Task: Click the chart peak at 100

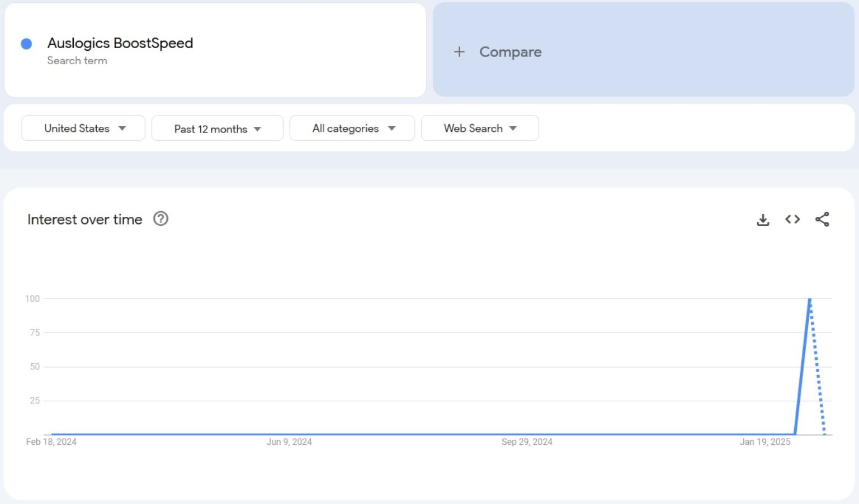Action: [x=809, y=299]
